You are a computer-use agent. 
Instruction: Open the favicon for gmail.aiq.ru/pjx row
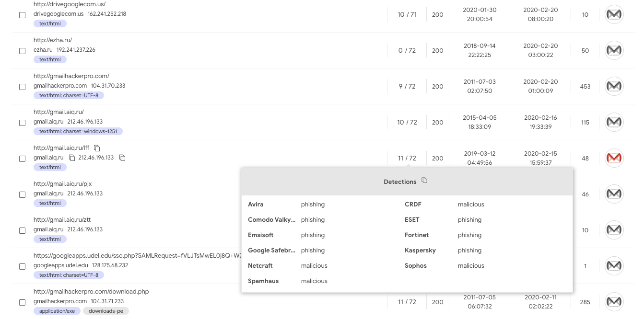[x=614, y=194]
